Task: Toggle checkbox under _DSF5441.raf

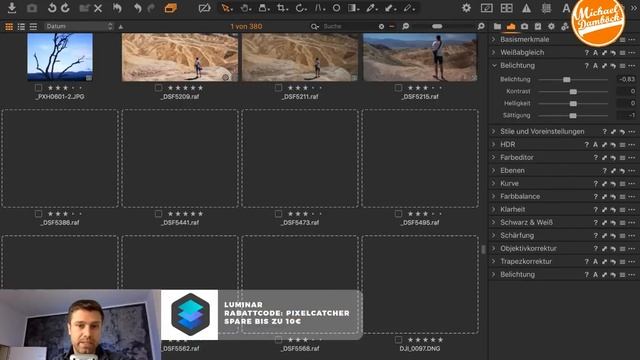Action: tap(158, 214)
